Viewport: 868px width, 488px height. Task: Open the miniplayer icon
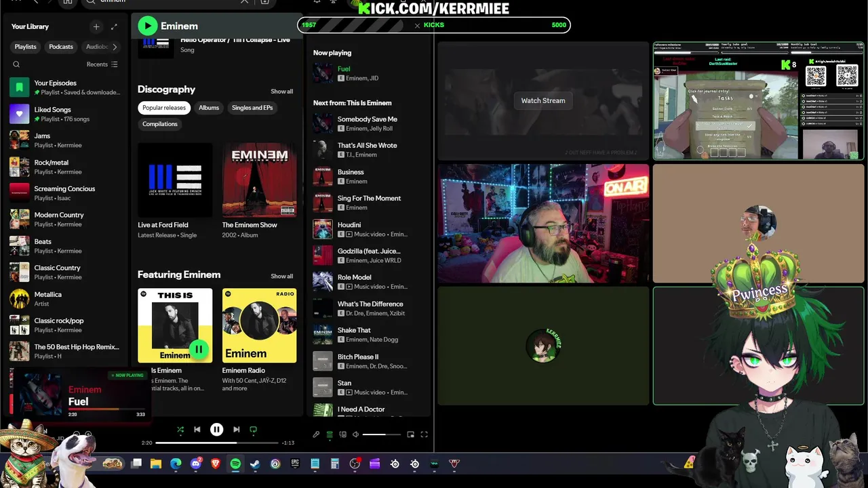coord(411,434)
